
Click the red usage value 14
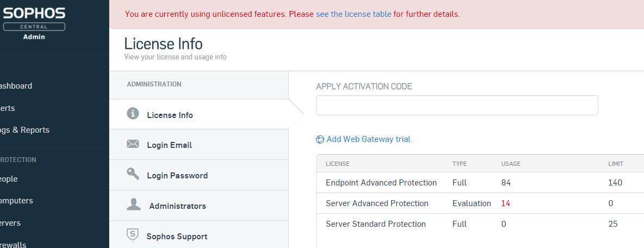505,203
